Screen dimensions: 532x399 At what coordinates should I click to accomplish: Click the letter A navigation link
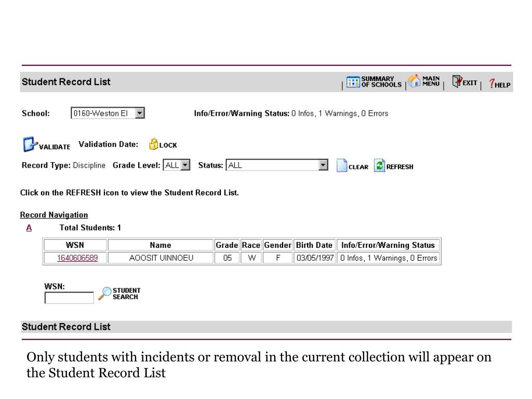pos(29,228)
